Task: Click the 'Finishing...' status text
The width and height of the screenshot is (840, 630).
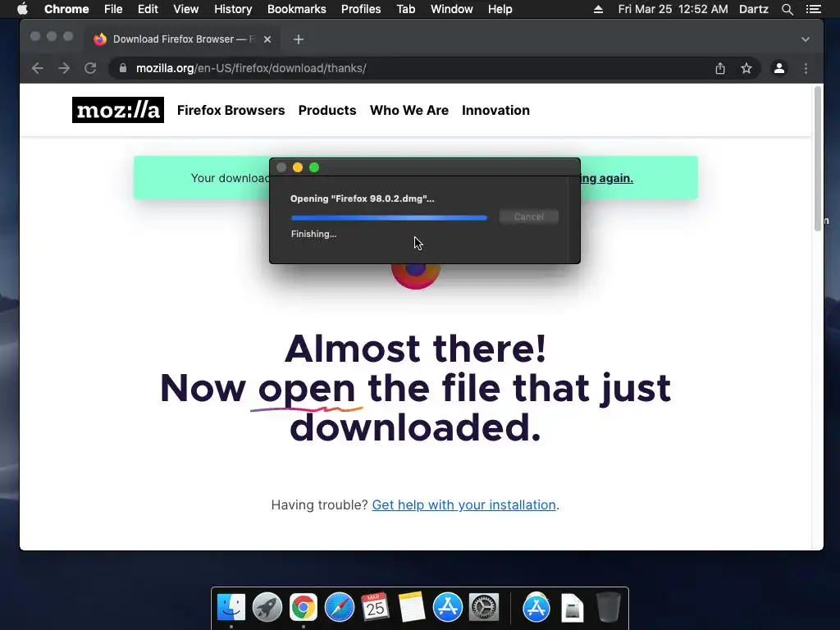Action: pos(314,234)
